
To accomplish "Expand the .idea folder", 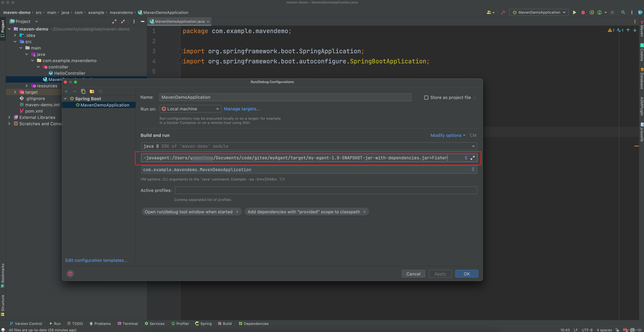I will click(x=15, y=35).
